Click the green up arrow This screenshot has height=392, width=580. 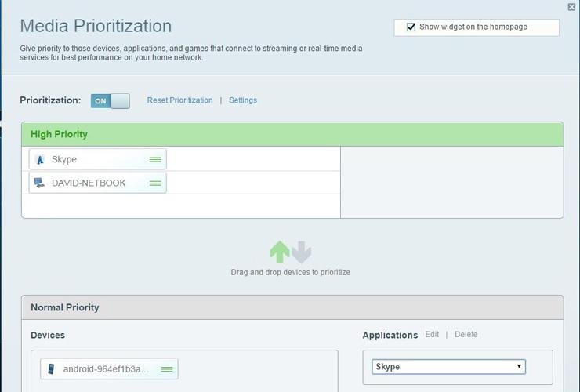(280, 252)
